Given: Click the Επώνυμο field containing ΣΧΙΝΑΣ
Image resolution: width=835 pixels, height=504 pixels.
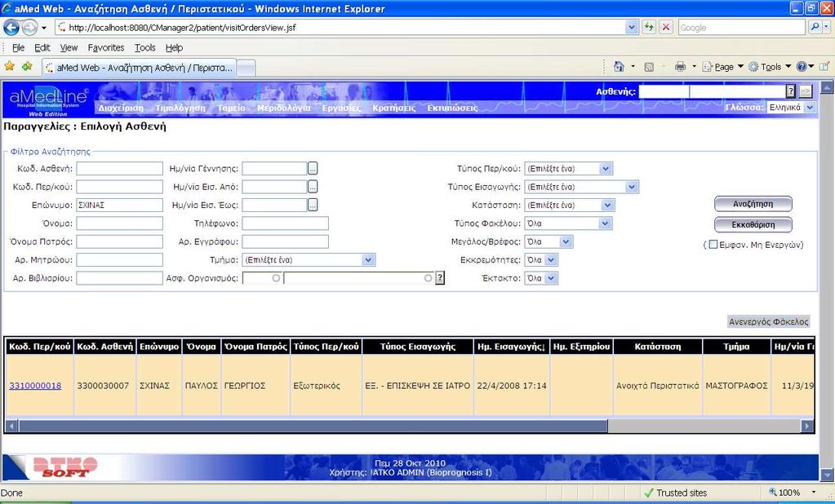Looking at the screenshot, I should tap(119, 205).
